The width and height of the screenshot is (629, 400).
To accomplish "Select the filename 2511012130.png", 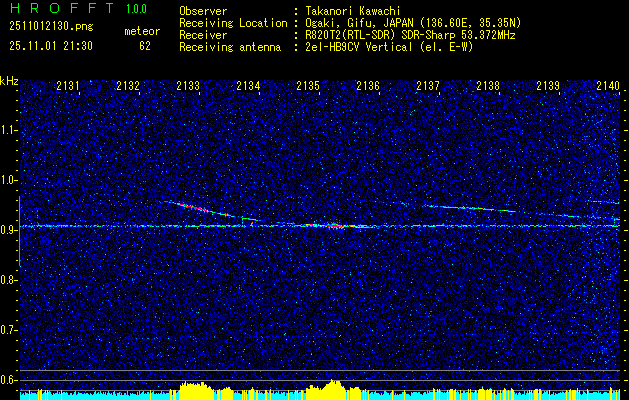I will coord(51,26).
